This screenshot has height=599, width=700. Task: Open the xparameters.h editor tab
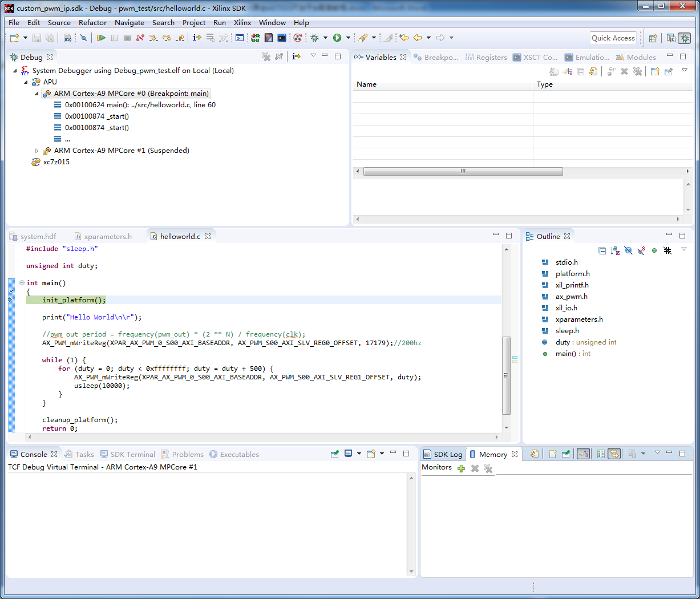[103, 236]
